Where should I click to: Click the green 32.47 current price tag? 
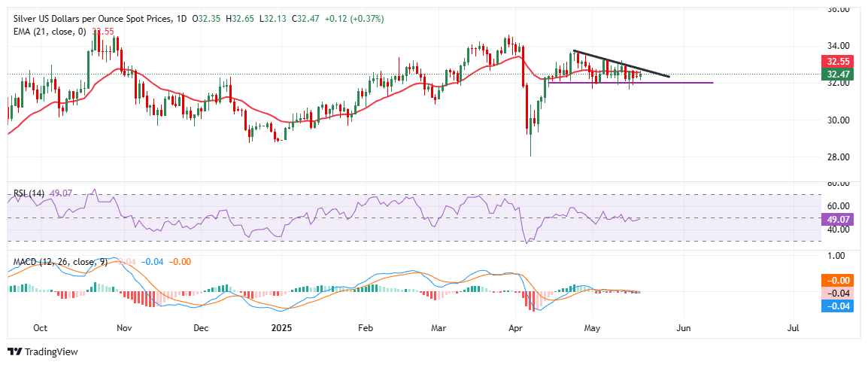pyautogui.click(x=838, y=74)
